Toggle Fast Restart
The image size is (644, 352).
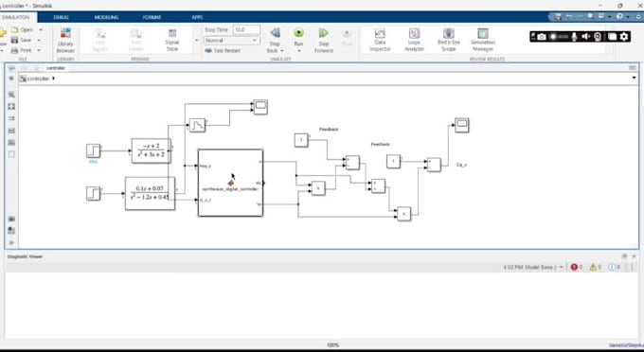(x=223, y=50)
